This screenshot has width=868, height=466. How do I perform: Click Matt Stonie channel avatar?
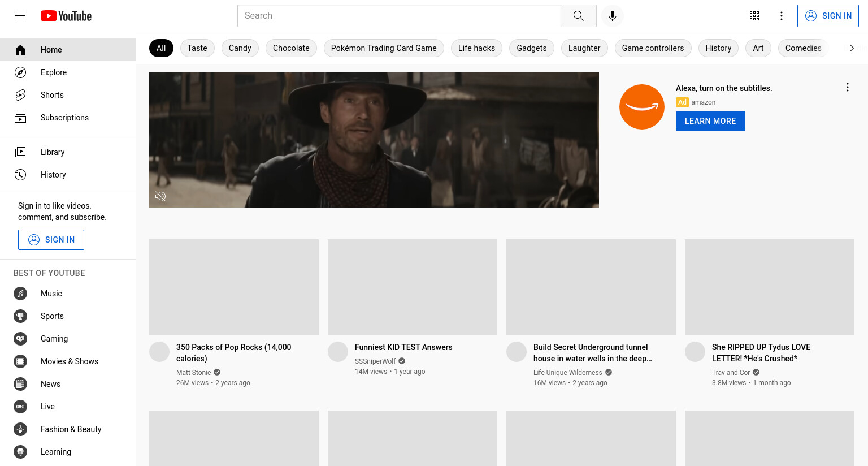[x=159, y=352]
